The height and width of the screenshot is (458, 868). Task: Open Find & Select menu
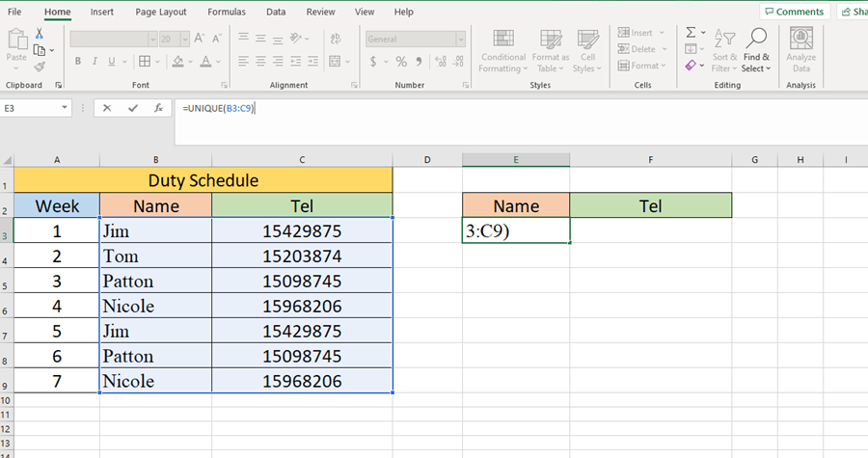[x=756, y=51]
